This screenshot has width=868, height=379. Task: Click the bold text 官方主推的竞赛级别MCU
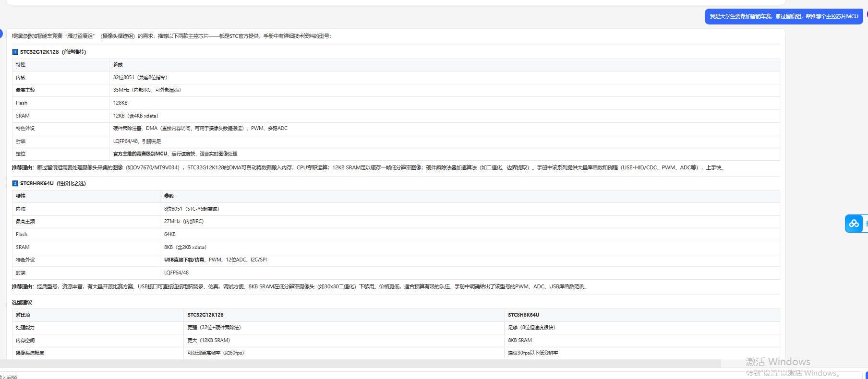point(140,154)
